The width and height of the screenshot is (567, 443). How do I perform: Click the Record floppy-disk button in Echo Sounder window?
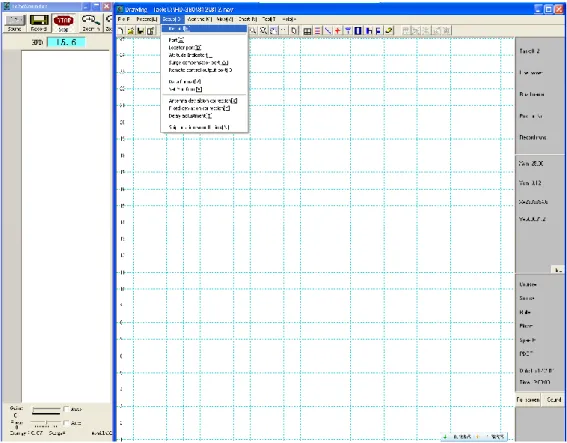click(39, 23)
